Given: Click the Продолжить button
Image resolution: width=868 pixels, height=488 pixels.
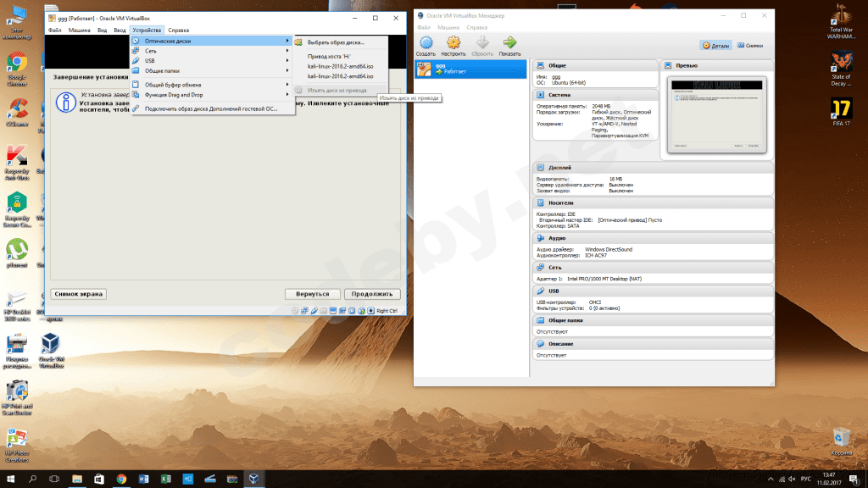Looking at the screenshot, I should point(371,294).
